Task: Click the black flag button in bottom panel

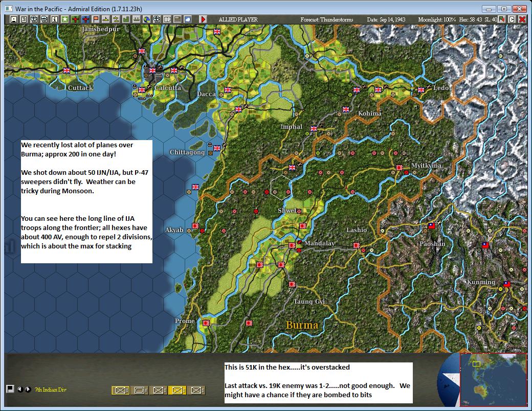Action: click(x=10, y=389)
